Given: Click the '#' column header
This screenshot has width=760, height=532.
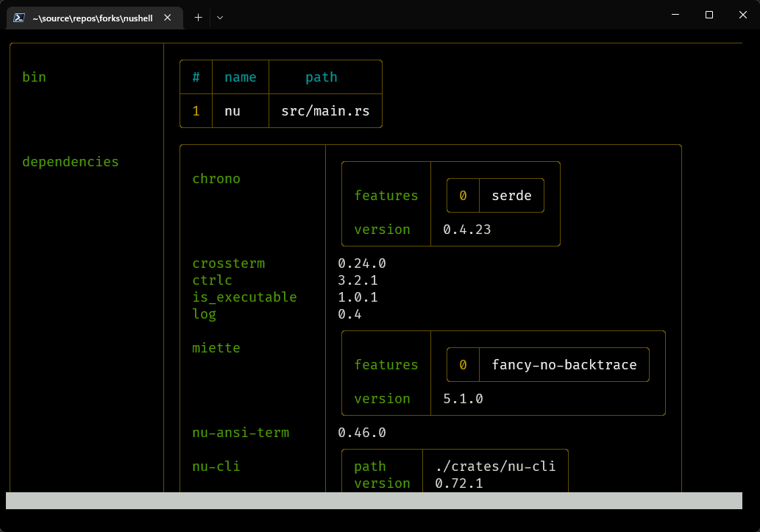Looking at the screenshot, I should (x=196, y=77).
